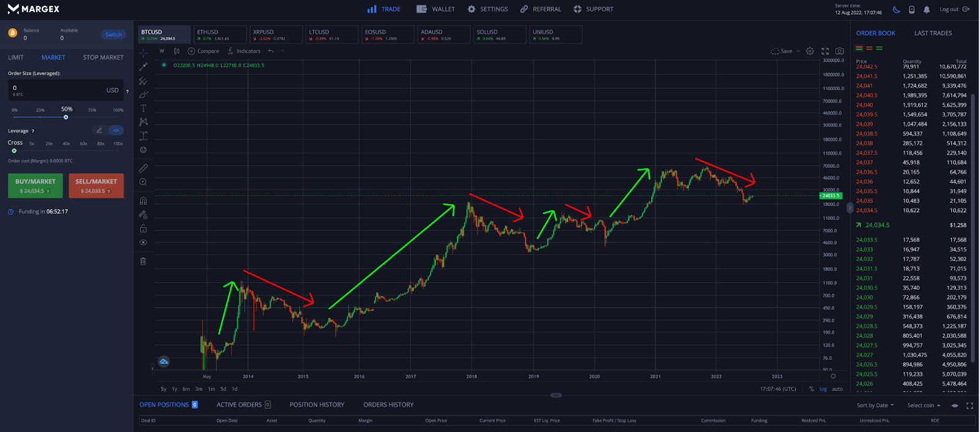Click the Switch balance button
Viewport: 980px width, 432px height.
[113, 35]
